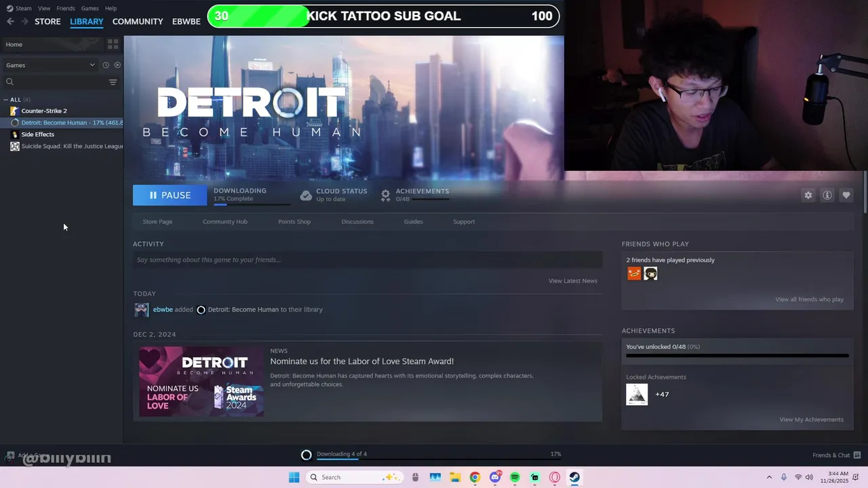
Task: Open the Guides link
Action: coord(413,222)
